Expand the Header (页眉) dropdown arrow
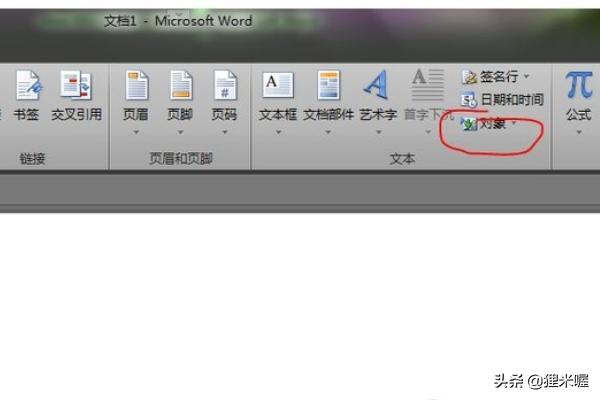Screen dimensions: 600x400 pos(136,132)
